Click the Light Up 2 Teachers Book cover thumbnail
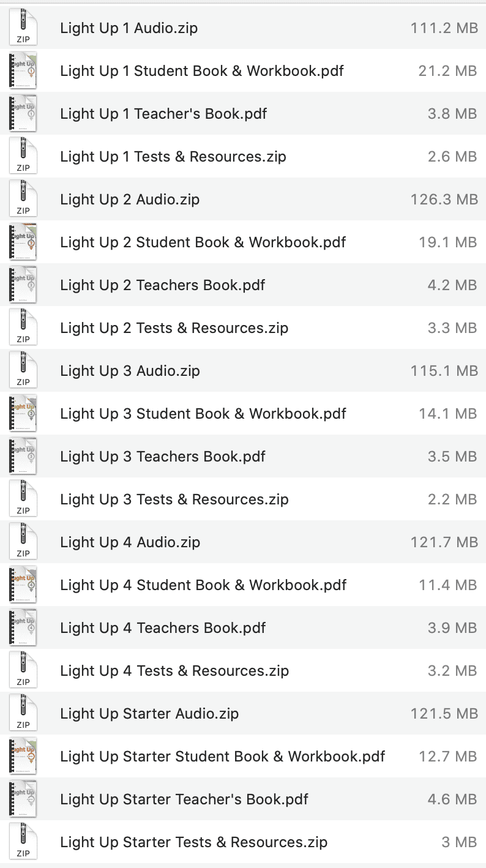Image resolution: width=486 pixels, height=868 pixels. 22,285
